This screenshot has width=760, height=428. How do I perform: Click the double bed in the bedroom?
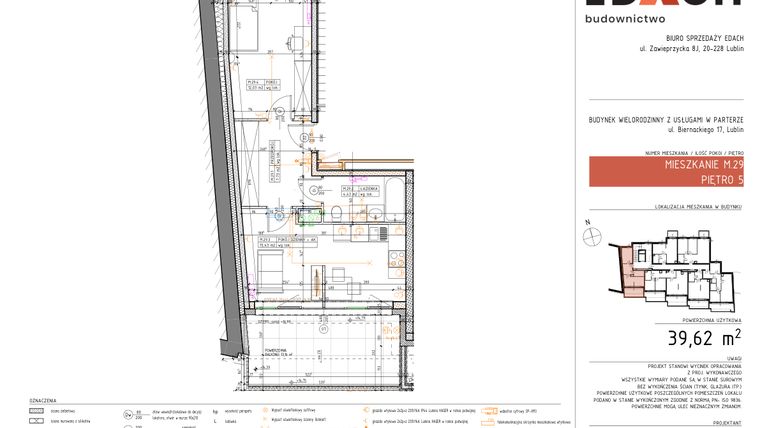point(243,26)
